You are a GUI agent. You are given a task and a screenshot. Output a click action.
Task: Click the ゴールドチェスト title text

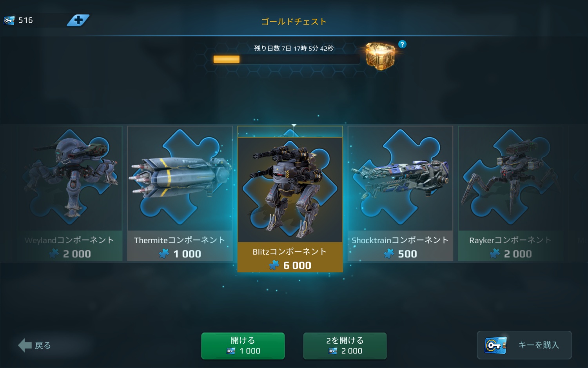[x=294, y=22]
